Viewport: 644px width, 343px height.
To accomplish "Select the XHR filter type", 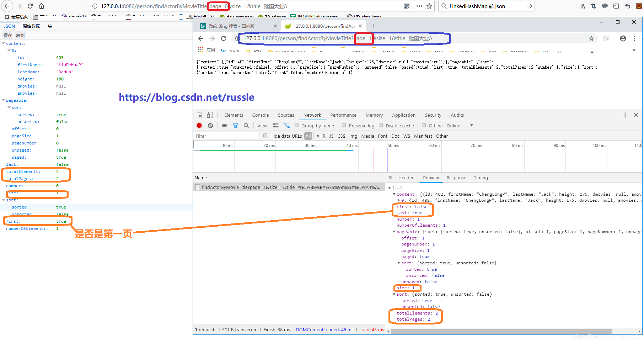I will [x=321, y=136].
